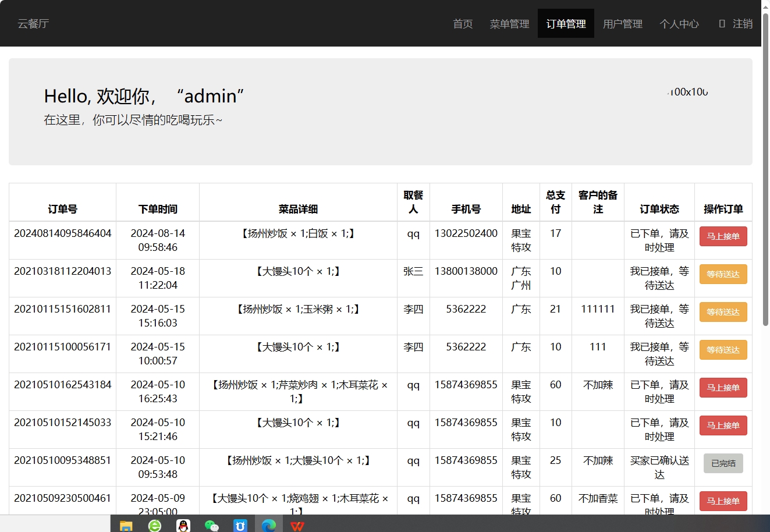Switch to Microsoft Edge in taskbar

(269, 526)
